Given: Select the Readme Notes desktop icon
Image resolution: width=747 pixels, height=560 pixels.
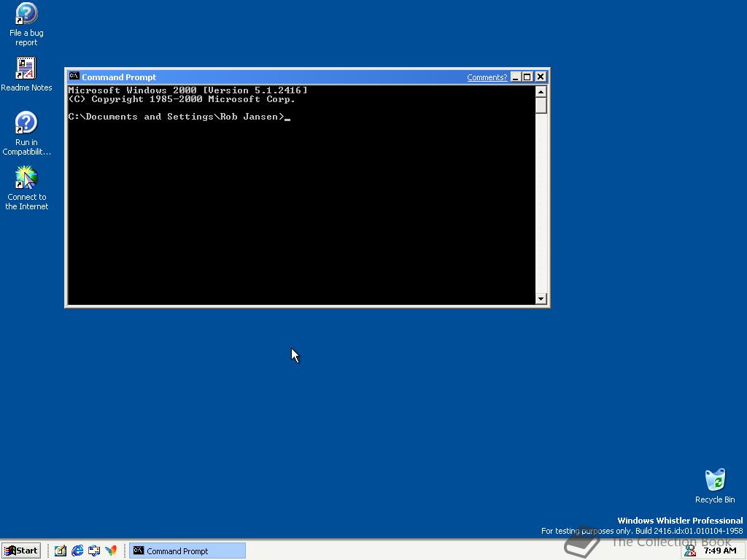Looking at the screenshot, I should coord(26,74).
